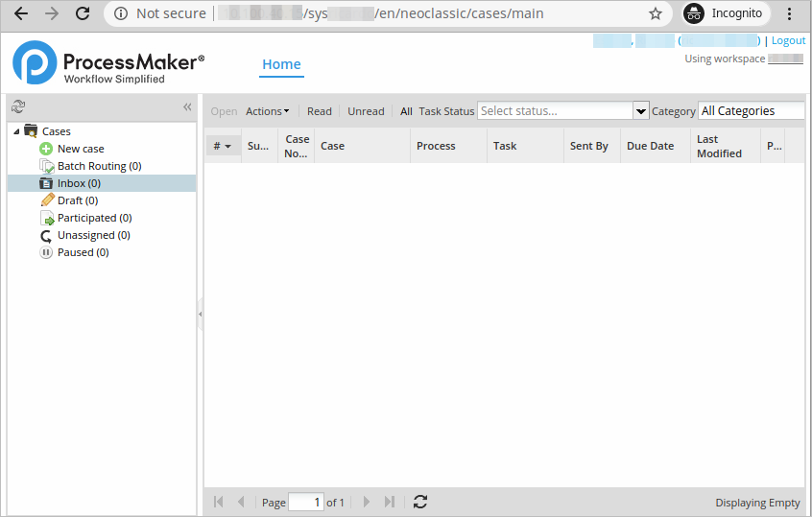812x517 pixels.
Task: Open the Actions dropdown menu
Action: pos(267,111)
